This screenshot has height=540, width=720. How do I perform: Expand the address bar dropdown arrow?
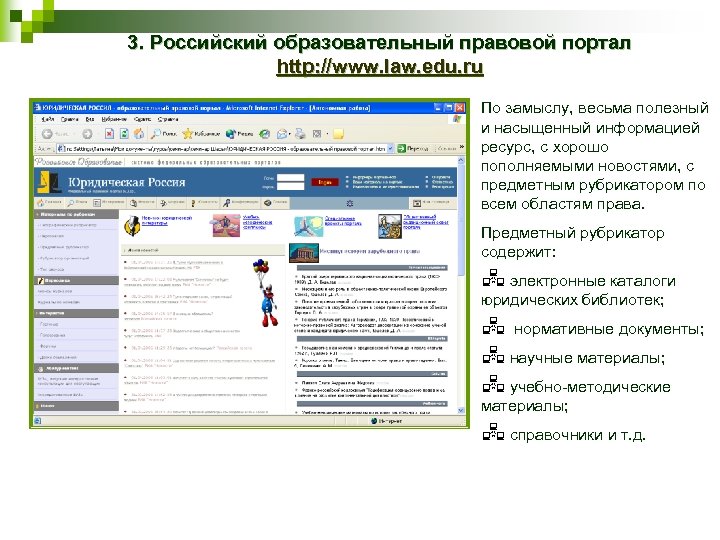tap(390, 148)
